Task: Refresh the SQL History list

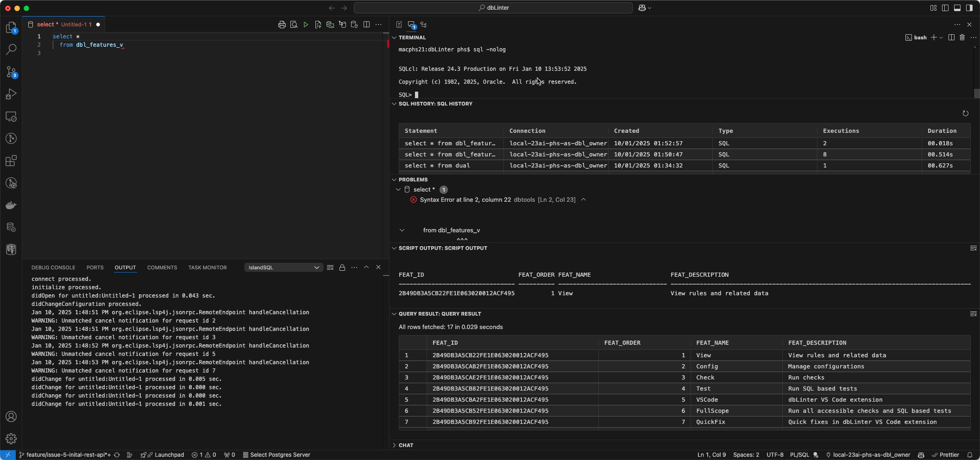Action: [x=965, y=113]
